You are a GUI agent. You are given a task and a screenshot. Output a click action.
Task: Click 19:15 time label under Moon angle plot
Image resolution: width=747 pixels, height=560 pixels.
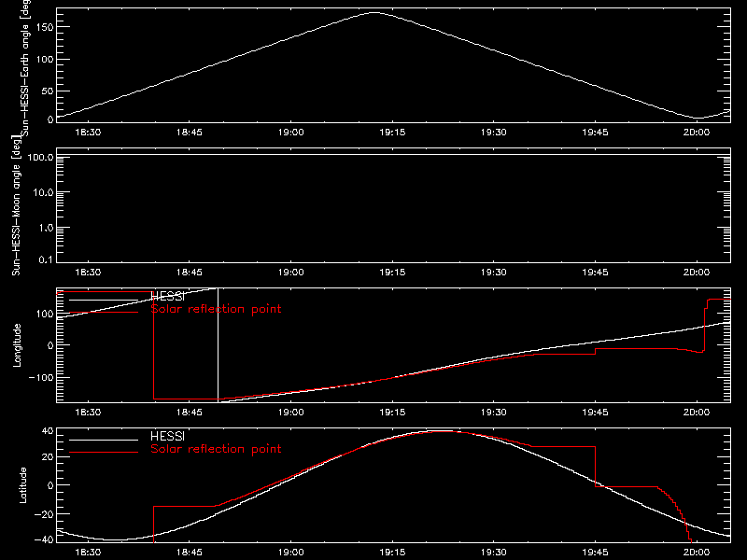tap(392, 272)
